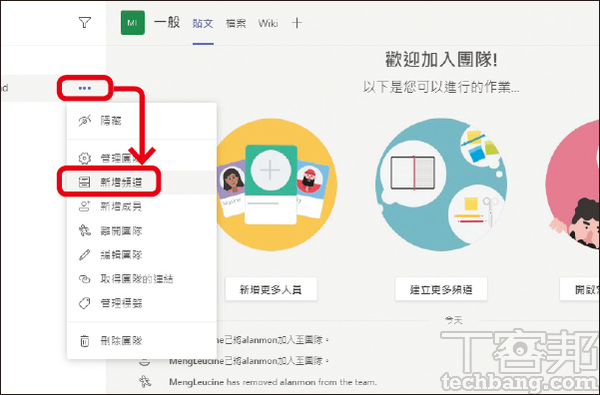Click the leave team running icon

coord(85,231)
